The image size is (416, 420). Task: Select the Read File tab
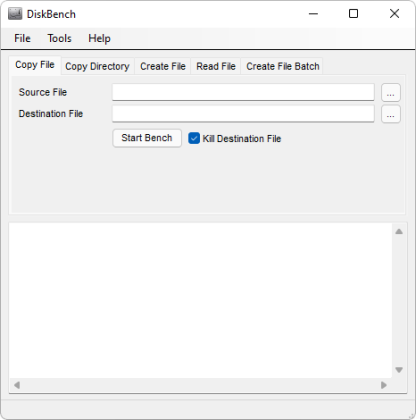click(216, 66)
